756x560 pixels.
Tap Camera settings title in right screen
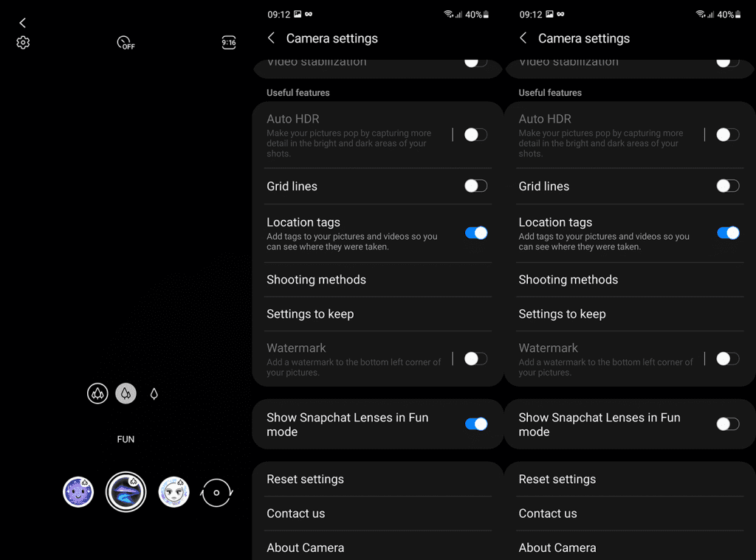pos(584,38)
